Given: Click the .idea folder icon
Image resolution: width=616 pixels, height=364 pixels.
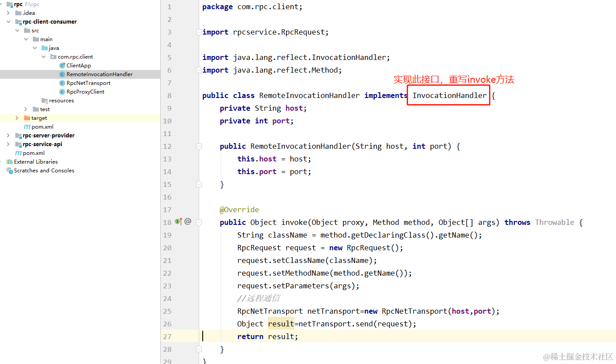Looking at the screenshot, I should 18,13.
